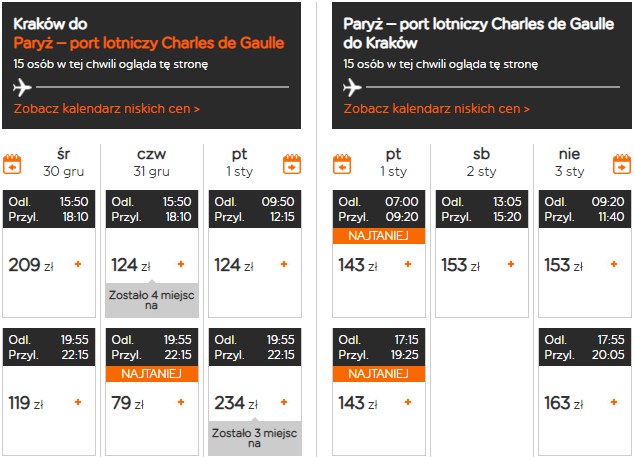Add the 163 zł flight with its plus icon
This screenshot has height=457, width=635.
(x=614, y=402)
